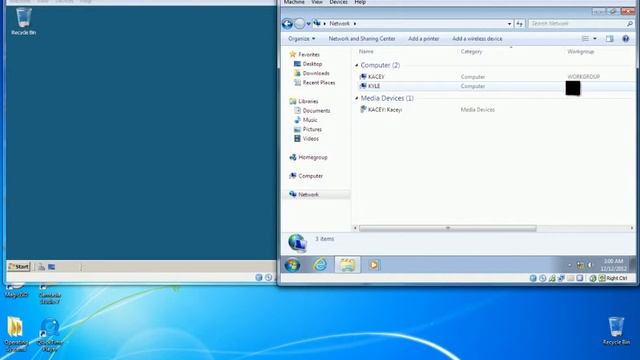Select the Documents library
Screen dimensions: 640x360
point(312,111)
